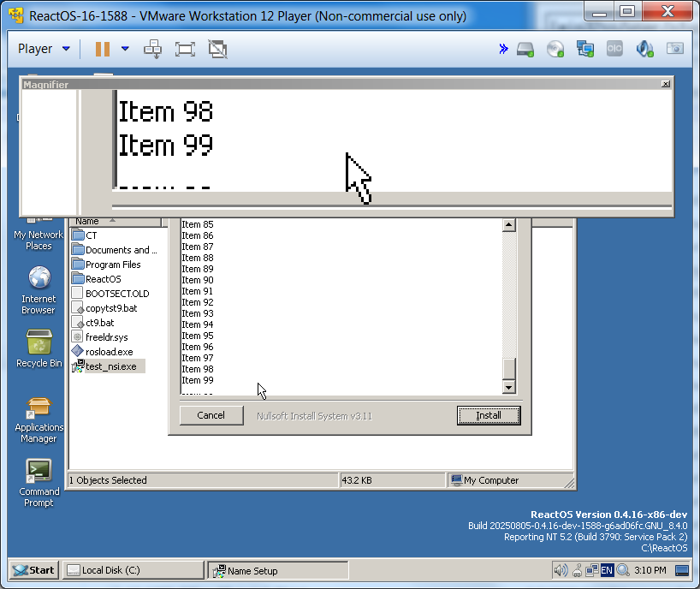Select the CT folder

tap(85, 235)
